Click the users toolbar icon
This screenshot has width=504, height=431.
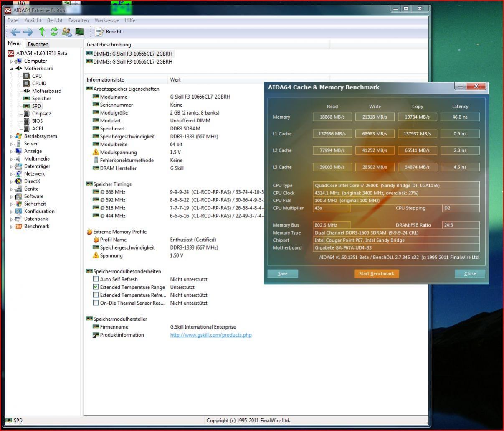(x=67, y=32)
